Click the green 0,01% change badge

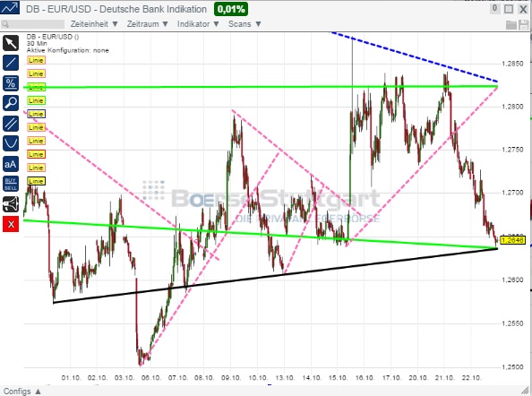pyautogui.click(x=231, y=9)
